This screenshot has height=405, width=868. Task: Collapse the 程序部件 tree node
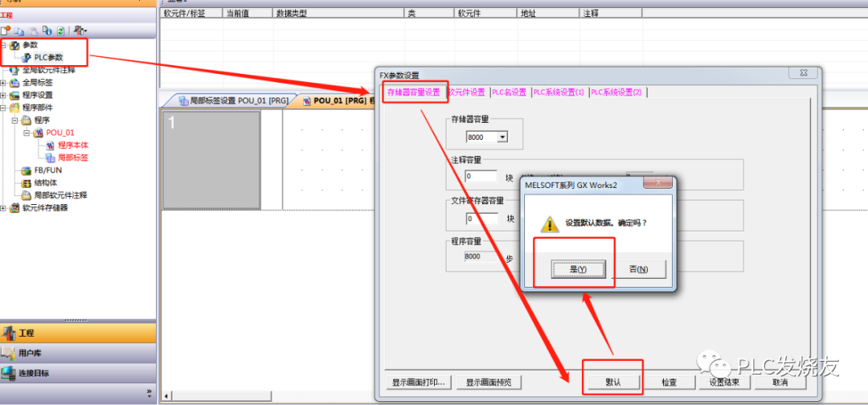tap(4, 108)
